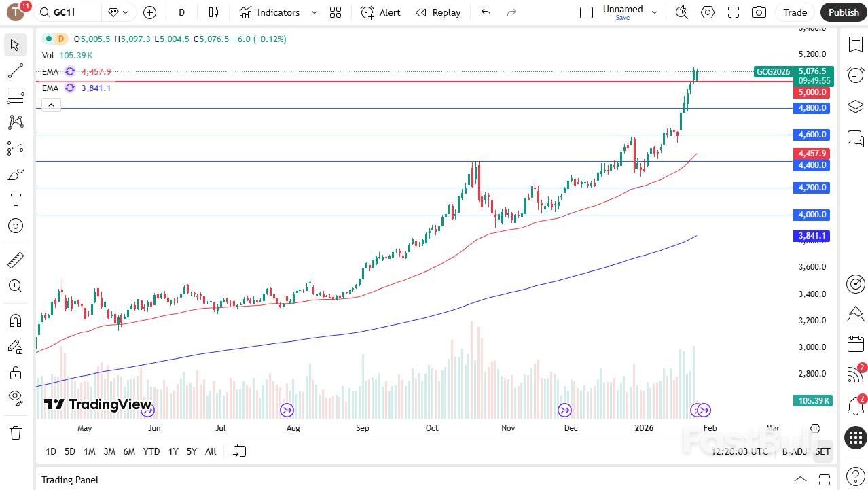
Task: Click the Publish button
Action: pyautogui.click(x=844, y=12)
